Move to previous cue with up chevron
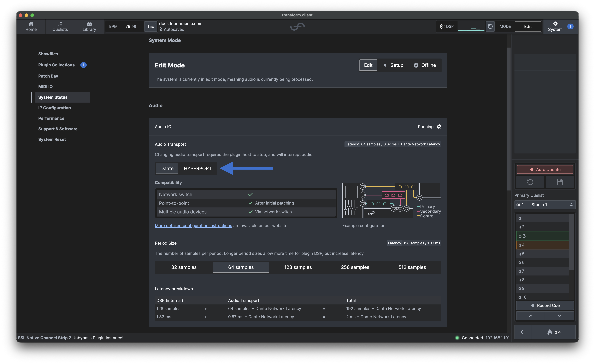 530,315
